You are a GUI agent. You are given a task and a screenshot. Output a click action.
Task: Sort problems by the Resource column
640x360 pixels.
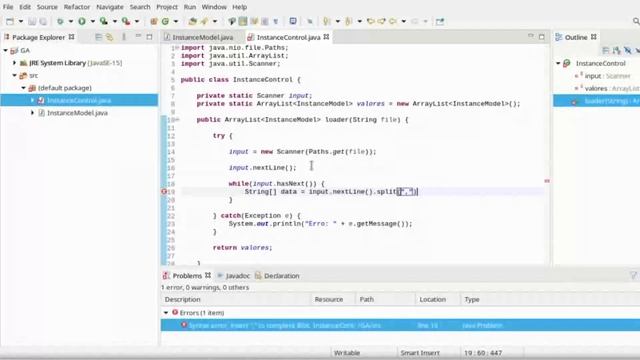[x=333, y=300]
